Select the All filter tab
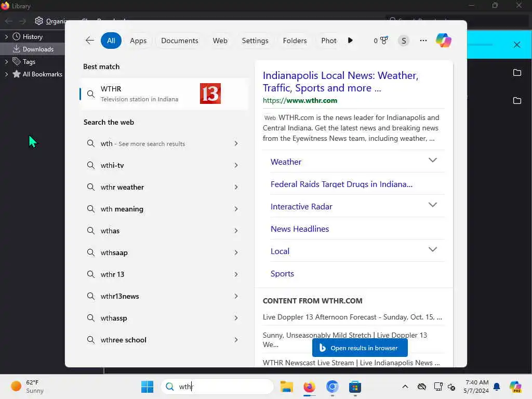Screen dimensions: 532x399 111,41
